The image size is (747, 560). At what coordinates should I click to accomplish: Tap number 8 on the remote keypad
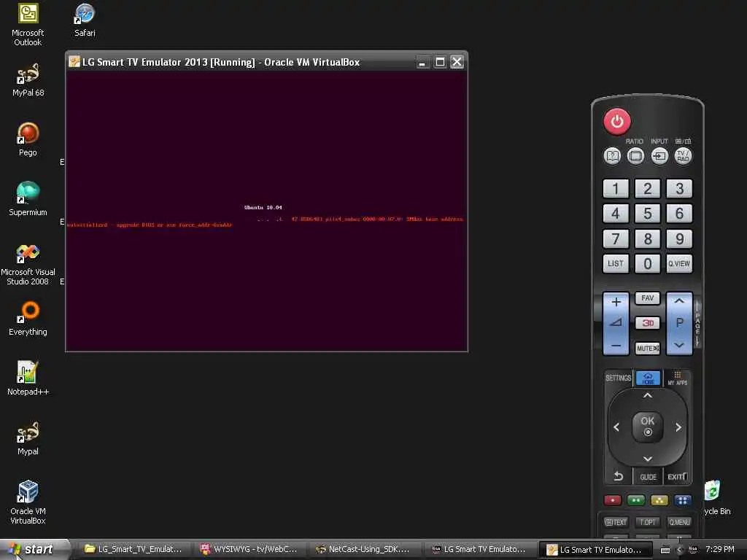(x=648, y=238)
